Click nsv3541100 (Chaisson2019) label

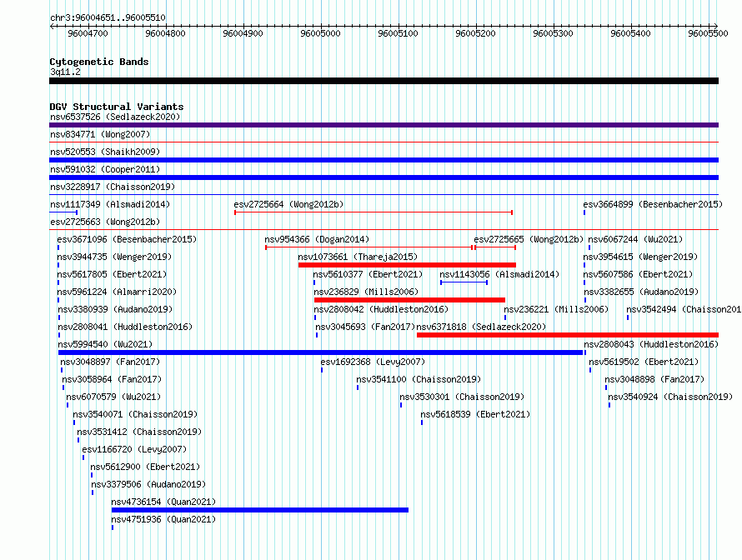tap(419, 379)
